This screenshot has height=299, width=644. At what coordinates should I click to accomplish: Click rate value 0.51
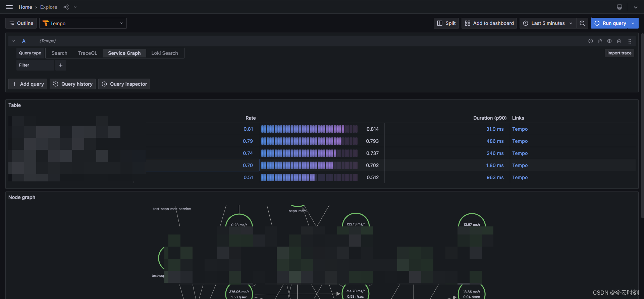pyautogui.click(x=248, y=177)
